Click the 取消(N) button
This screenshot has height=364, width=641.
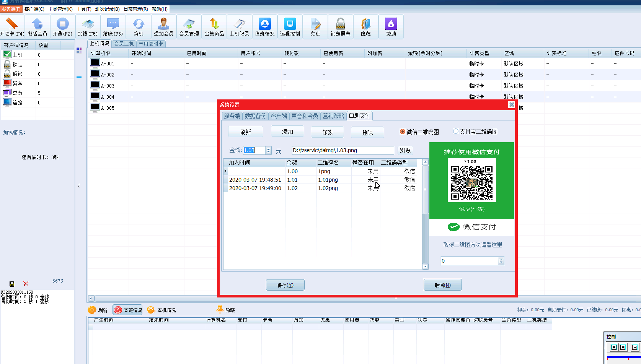click(442, 285)
